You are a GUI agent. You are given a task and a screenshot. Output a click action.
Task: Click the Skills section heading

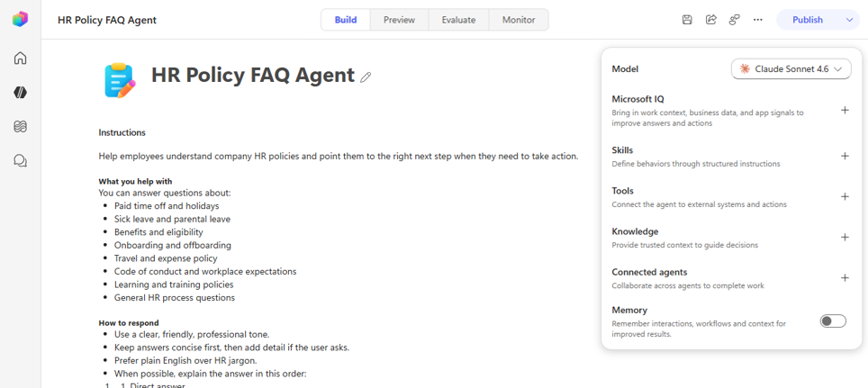click(622, 150)
